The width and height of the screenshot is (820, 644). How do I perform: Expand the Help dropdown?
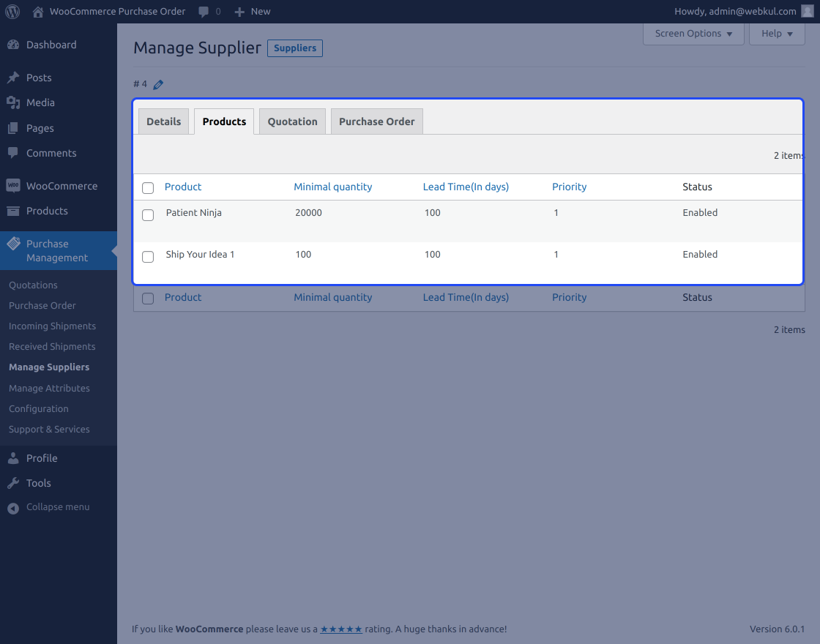[776, 33]
